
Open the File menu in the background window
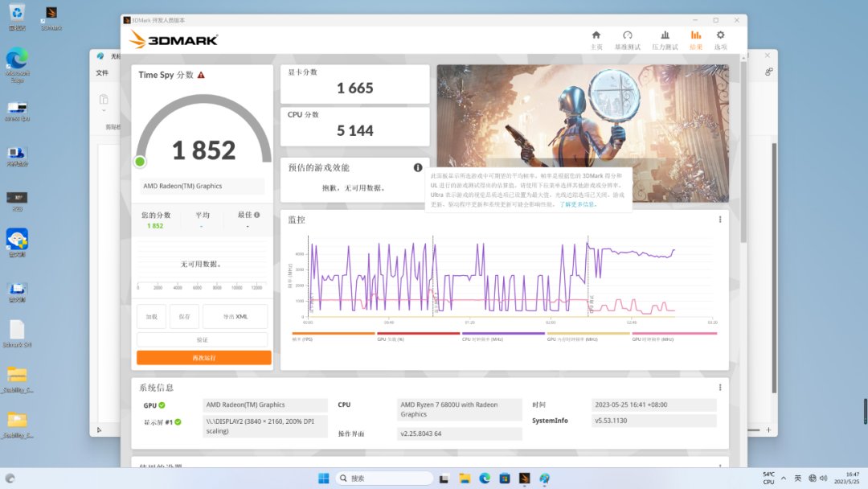coord(102,72)
